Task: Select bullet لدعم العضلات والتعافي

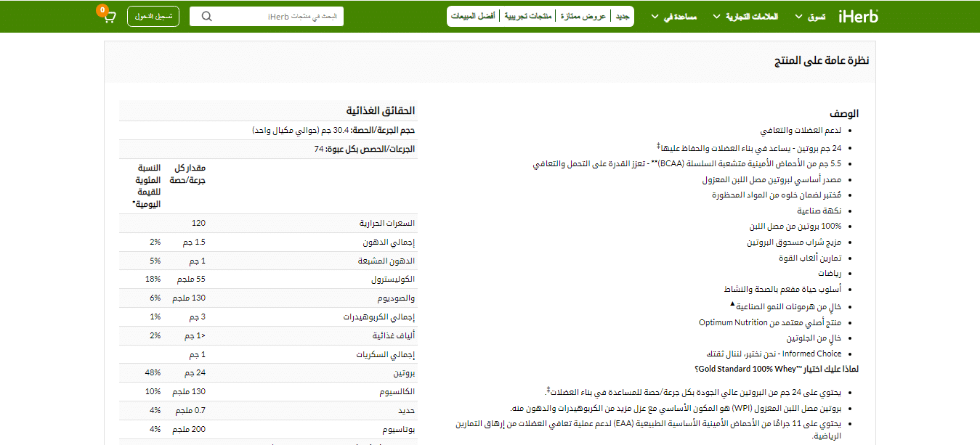Action: click(801, 131)
